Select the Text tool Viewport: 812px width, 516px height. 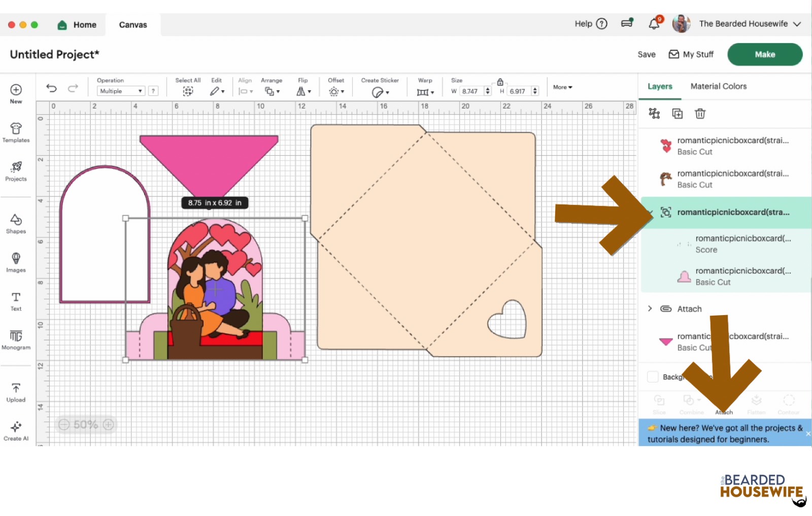[16, 301]
